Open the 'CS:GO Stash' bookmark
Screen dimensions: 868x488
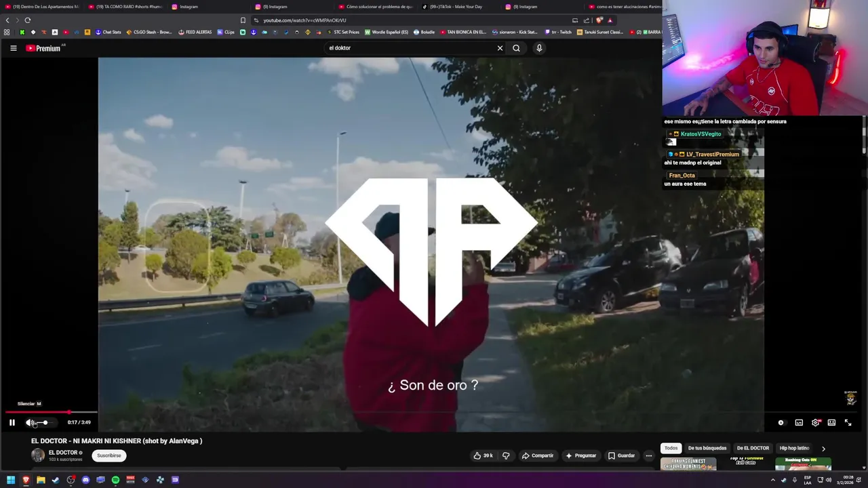[x=149, y=32]
